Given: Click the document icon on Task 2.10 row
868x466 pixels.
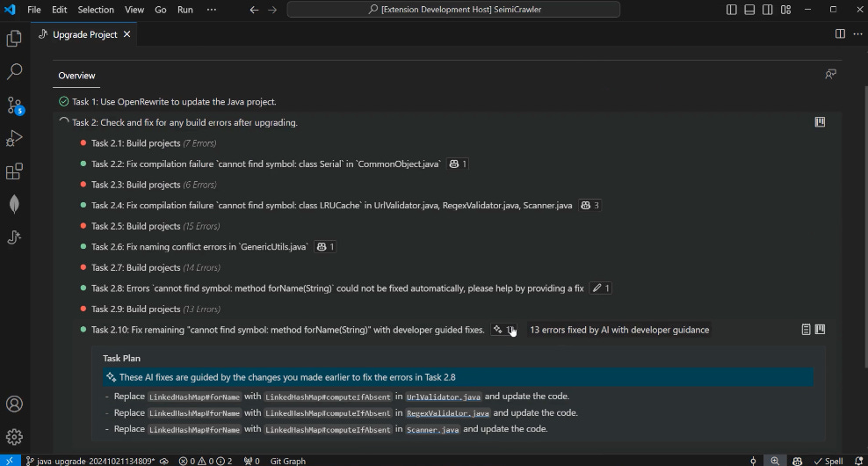Looking at the screenshot, I should point(806,329).
